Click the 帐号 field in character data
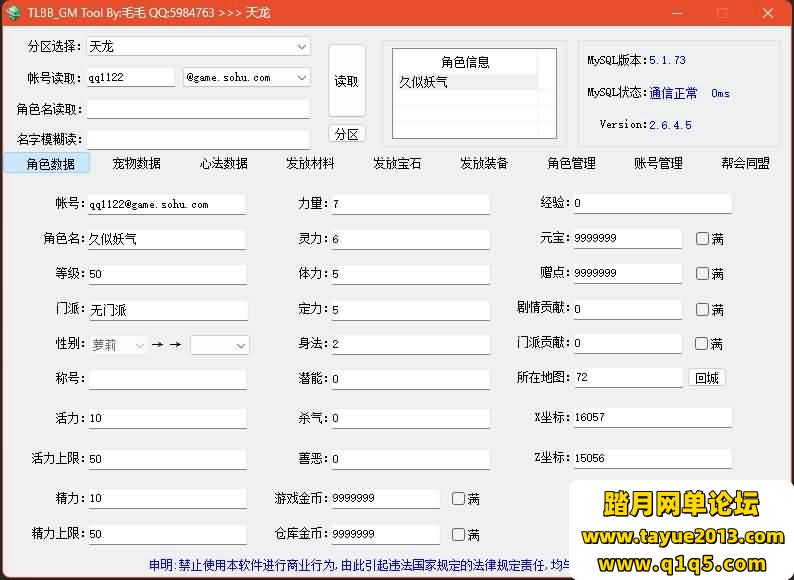The width and height of the screenshot is (794, 580). pyautogui.click(x=168, y=204)
